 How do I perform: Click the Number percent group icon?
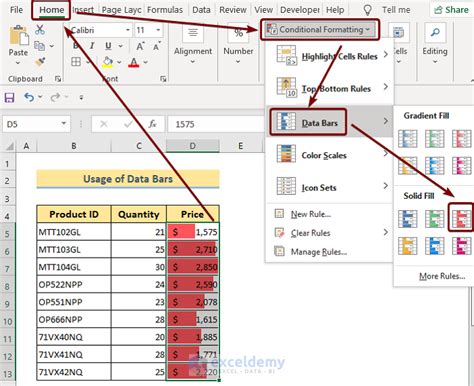[238, 33]
